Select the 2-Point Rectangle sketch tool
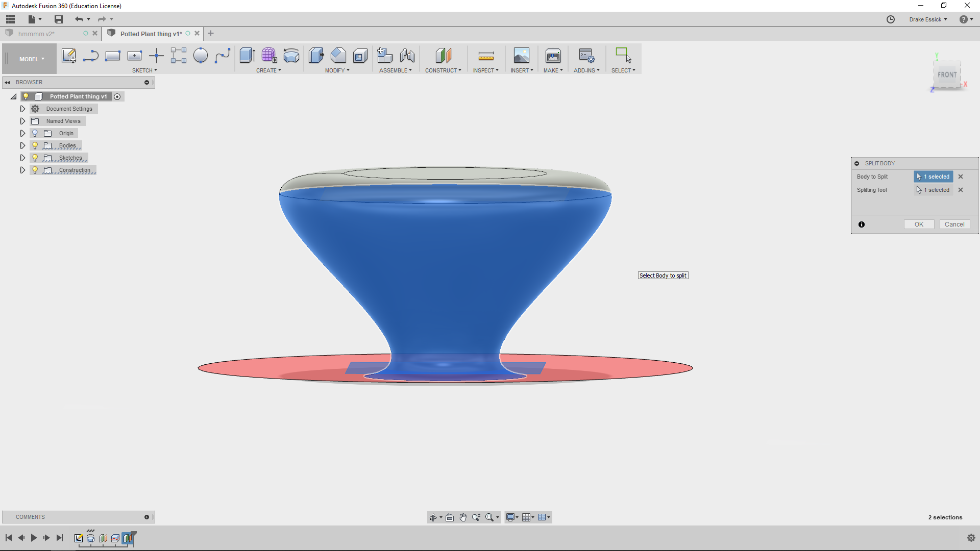The image size is (980, 551). coord(112,56)
